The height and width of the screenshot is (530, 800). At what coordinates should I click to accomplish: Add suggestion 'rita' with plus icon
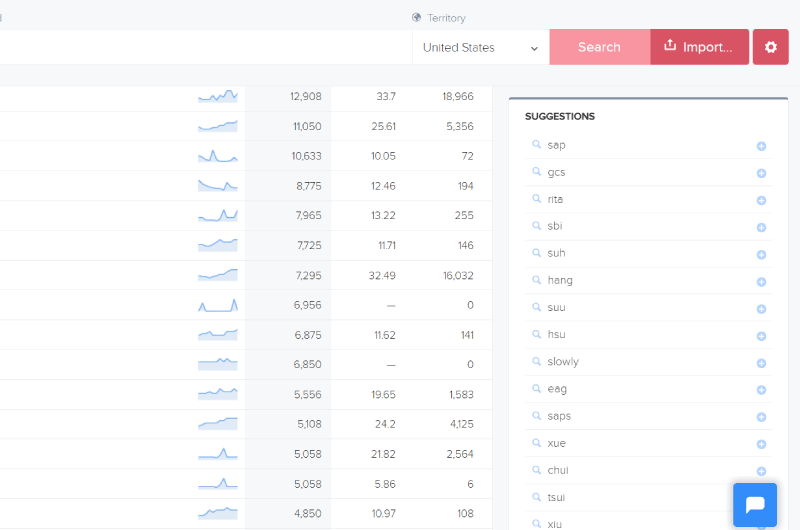pyautogui.click(x=761, y=200)
